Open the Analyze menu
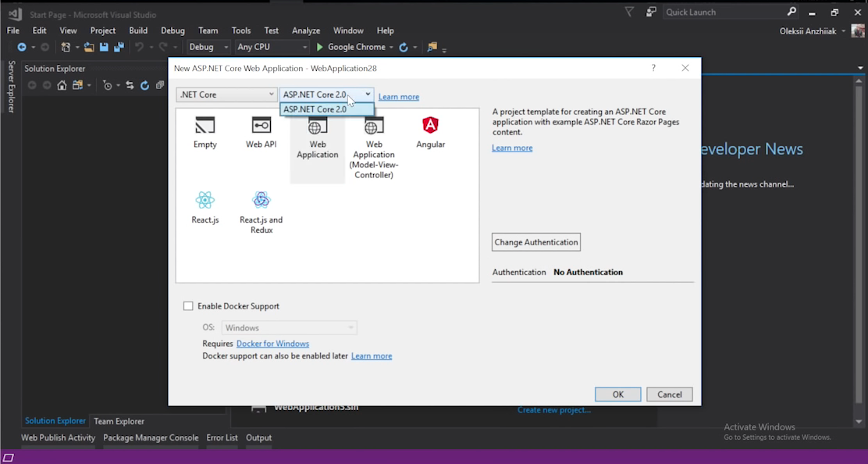 coord(306,30)
